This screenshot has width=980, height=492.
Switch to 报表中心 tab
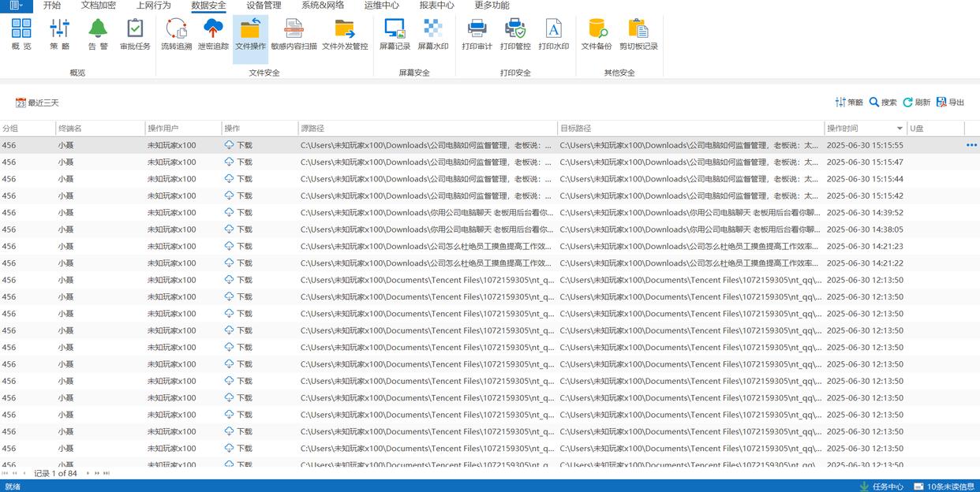pos(436,6)
